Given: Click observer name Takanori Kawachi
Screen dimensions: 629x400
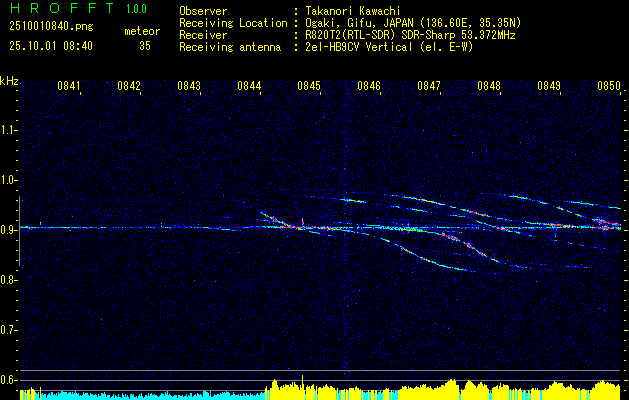Looking at the screenshot, I should coord(353,11).
